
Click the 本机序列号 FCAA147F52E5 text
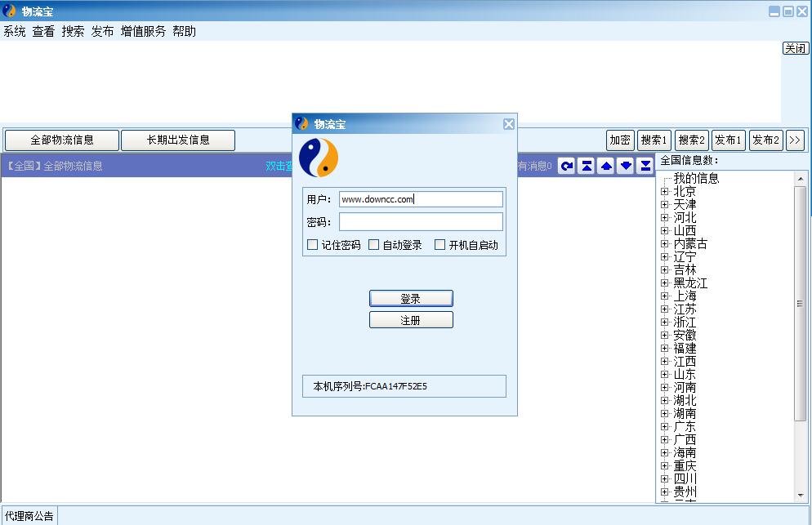[x=370, y=386]
